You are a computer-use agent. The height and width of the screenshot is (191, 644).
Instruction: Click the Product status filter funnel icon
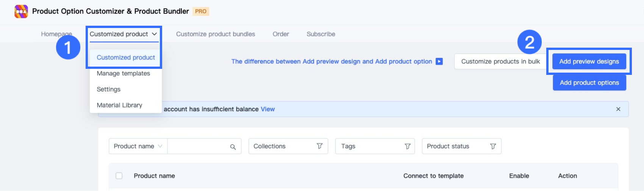coord(493,146)
